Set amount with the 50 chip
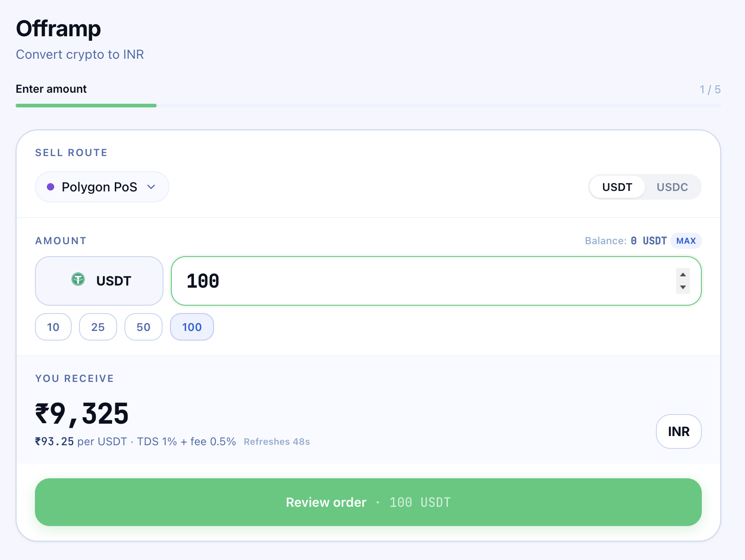Viewport: 745px width, 560px height. [x=143, y=327]
